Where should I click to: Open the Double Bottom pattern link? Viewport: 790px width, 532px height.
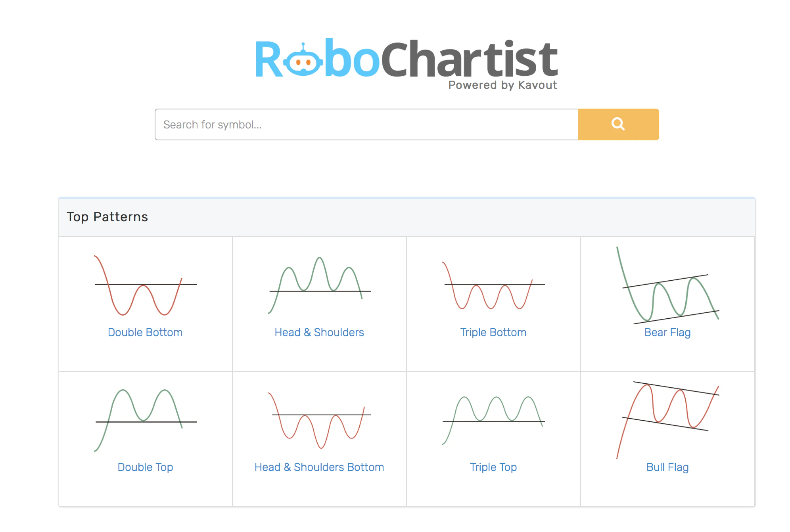(145, 332)
